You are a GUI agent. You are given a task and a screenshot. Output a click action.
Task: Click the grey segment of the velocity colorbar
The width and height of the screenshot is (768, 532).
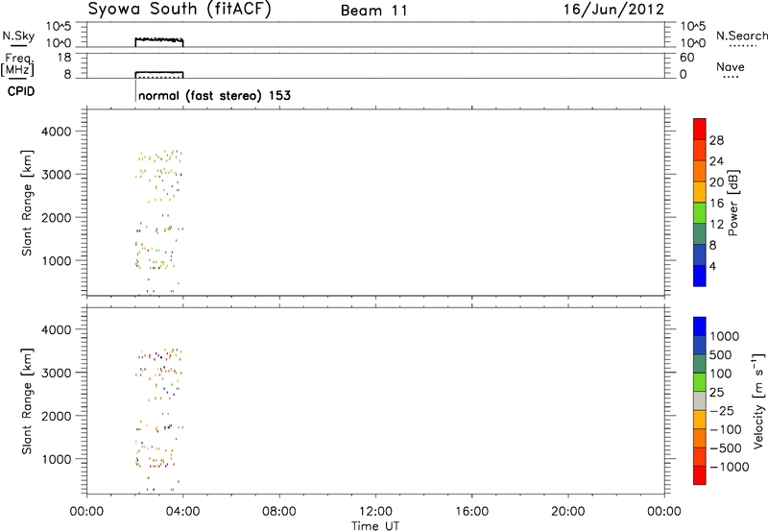(700, 401)
